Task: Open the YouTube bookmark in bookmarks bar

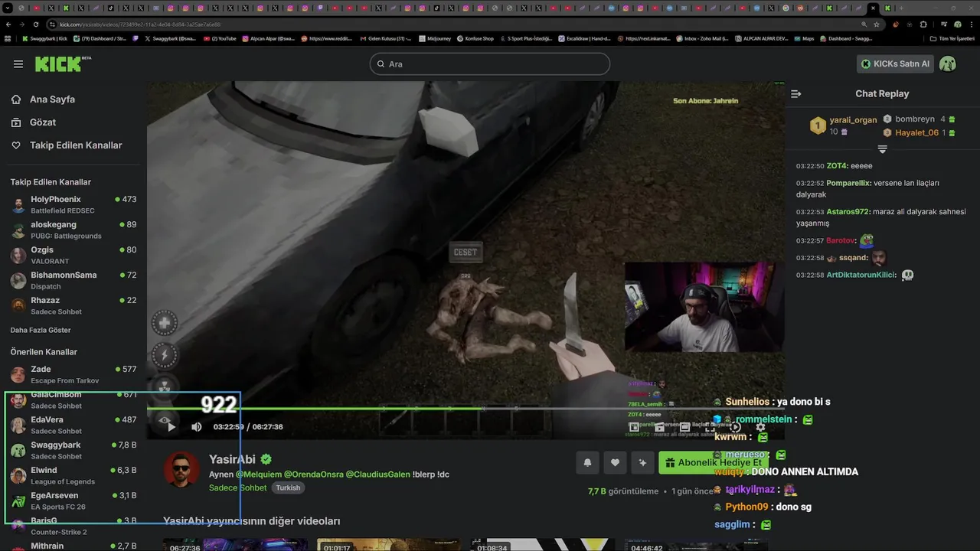Action: (x=220, y=38)
